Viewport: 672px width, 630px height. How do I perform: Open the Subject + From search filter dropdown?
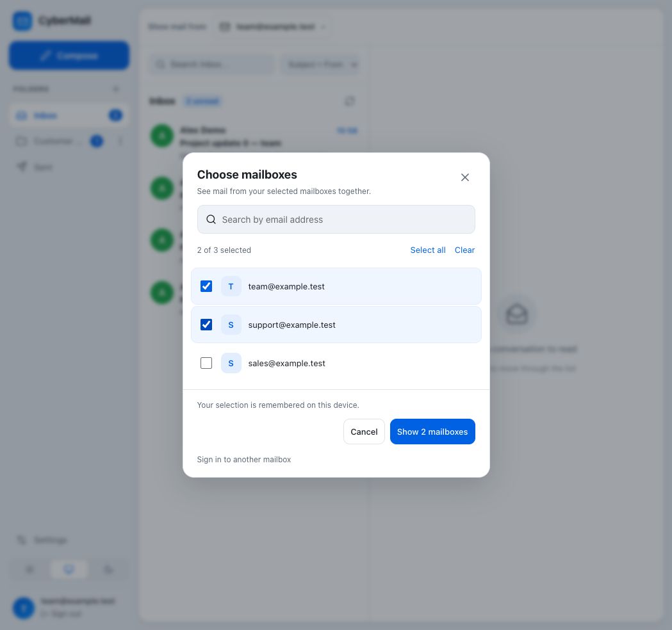tap(320, 64)
